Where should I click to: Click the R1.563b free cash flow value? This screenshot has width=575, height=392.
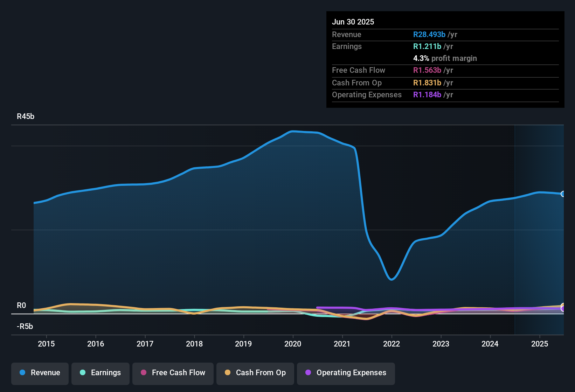[427, 70]
